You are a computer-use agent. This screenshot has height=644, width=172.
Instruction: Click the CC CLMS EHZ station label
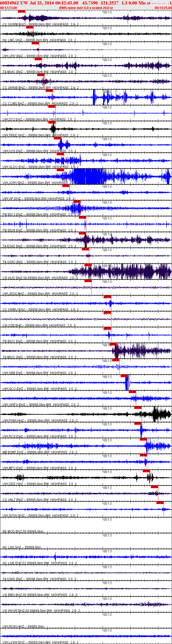pyautogui.click(x=40, y=104)
